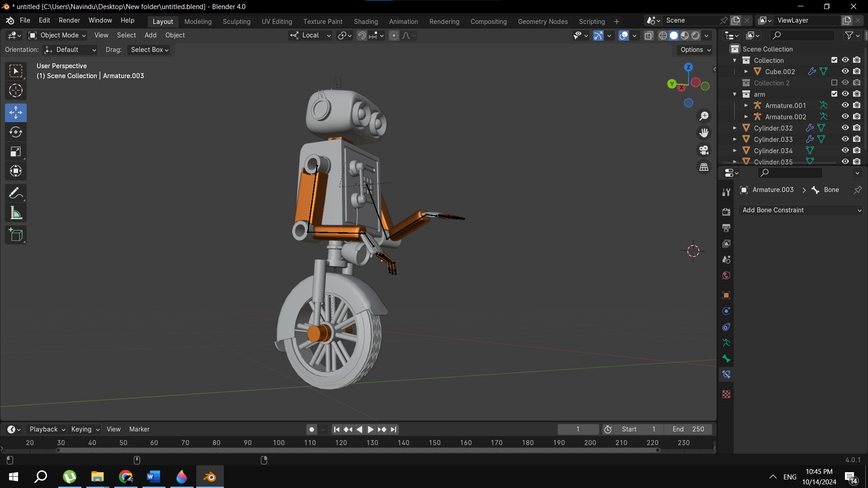This screenshot has height=488, width=868.
Task: Hide Cube.002 in viewport
Action: pos(845,71)
